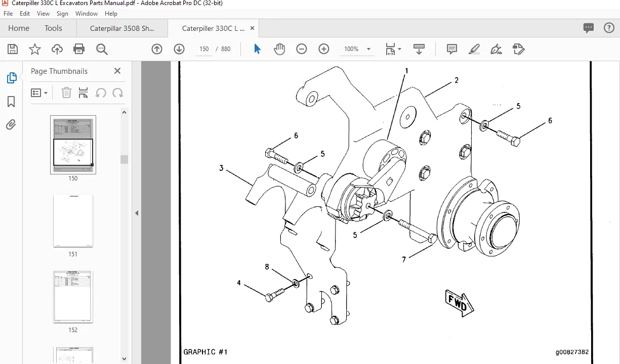This screenshot has width=620, height=364.
Task: Switch to Caterpillar 3508 document tab
Action: tap(122, 28)
